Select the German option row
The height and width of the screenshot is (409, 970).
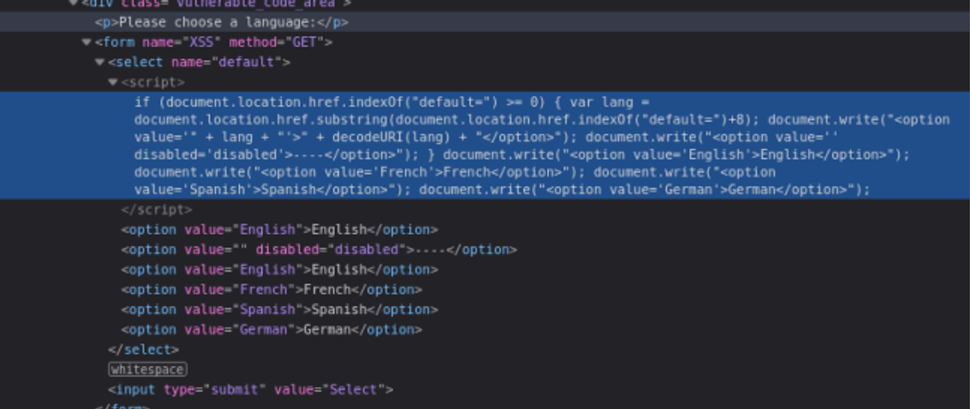coord(485,329)
